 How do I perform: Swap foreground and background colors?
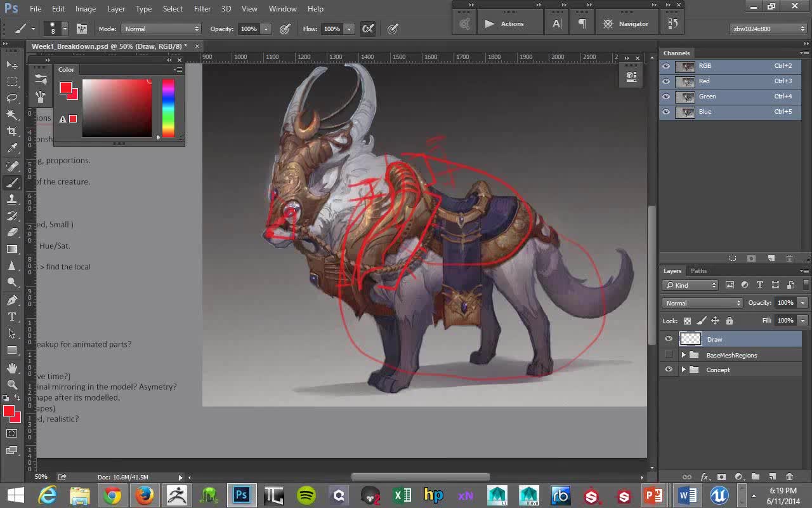pos(17,398)
